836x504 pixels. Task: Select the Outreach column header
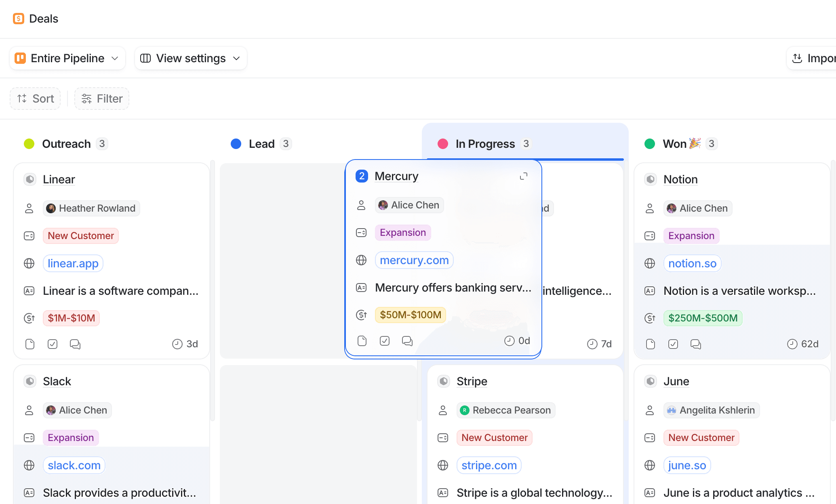pyautogui.click(x=66, y=144)
